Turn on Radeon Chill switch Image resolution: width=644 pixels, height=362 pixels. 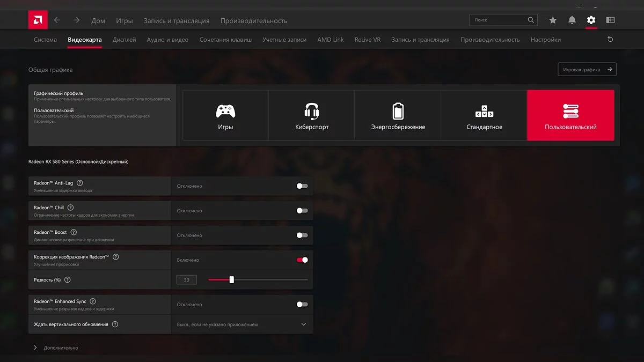pyautogui.click(x=302, y=211)
